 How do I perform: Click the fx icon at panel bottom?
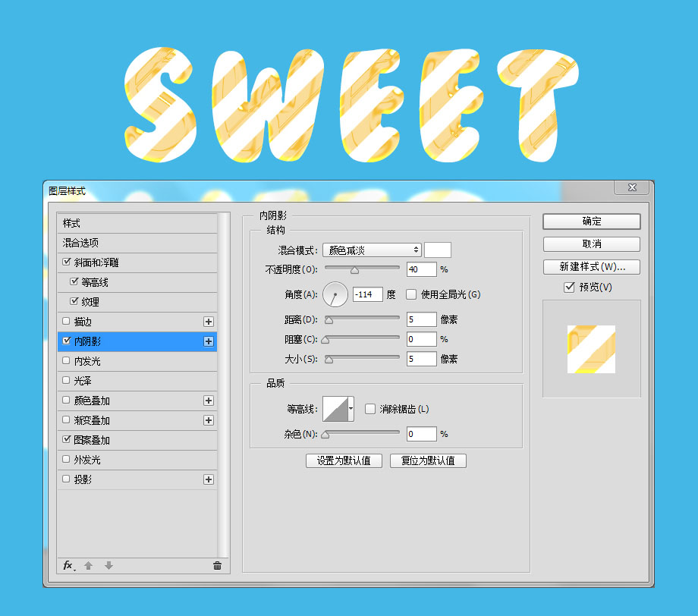pyautogui.click(x=67, y=565)
